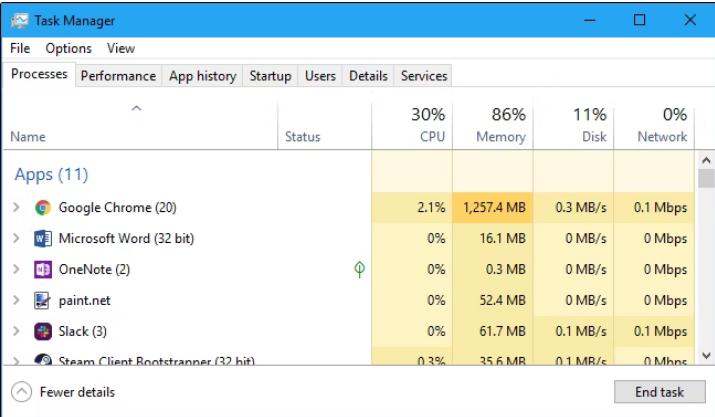
Task: Select the Processes tab
Action: (39, 74)
